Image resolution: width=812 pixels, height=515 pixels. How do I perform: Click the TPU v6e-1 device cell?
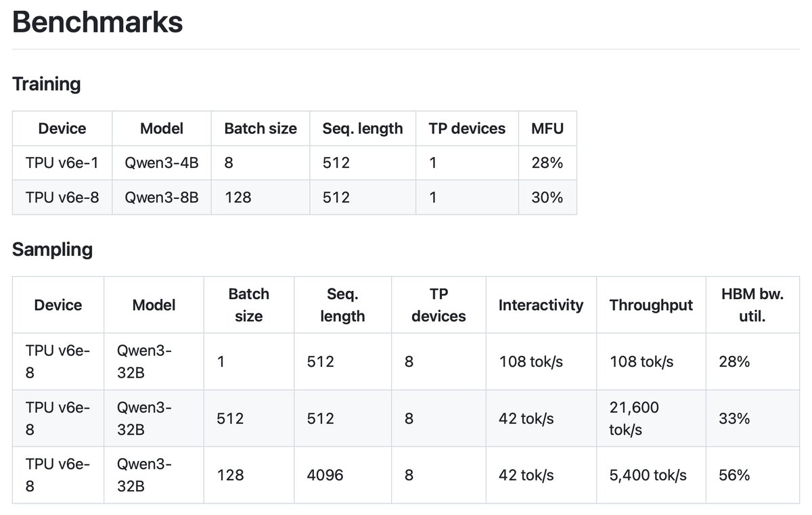coord(62,163)
